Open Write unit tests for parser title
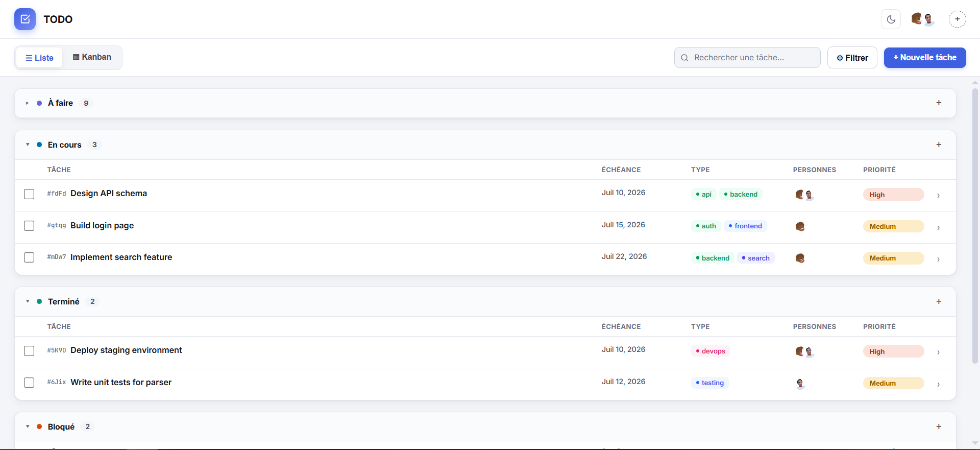 [121, 382]
